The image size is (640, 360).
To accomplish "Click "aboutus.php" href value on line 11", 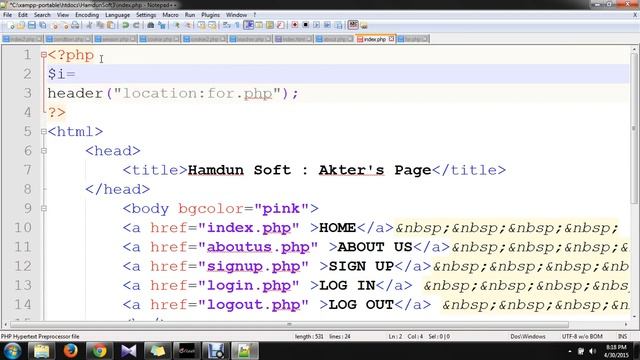I will pyautogui.click(x=258, y=247).
